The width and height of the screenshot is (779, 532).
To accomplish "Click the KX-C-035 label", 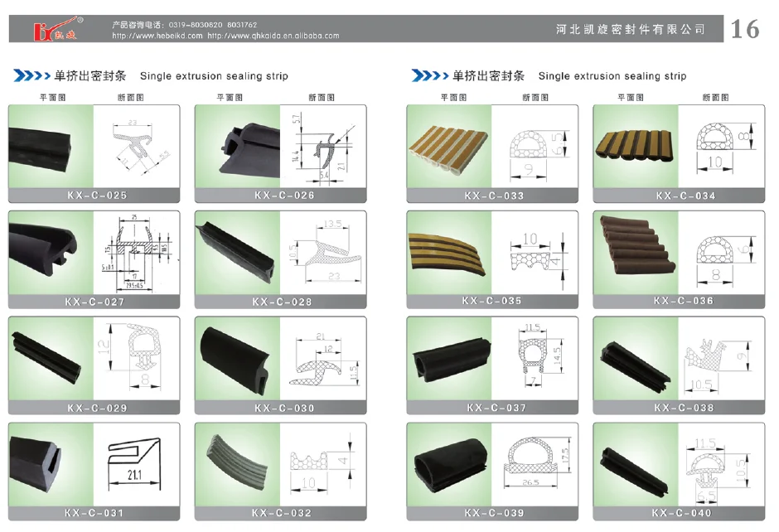I will click(x=491, y=301).
